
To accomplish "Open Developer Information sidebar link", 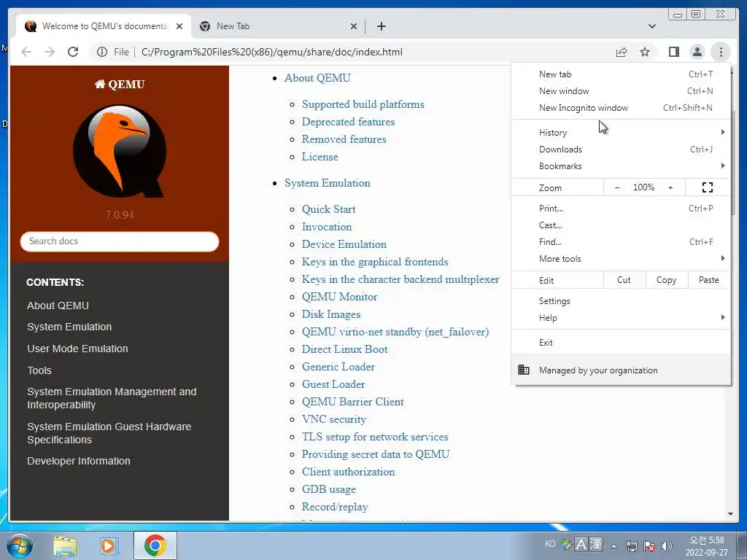I will coord(79,461).
